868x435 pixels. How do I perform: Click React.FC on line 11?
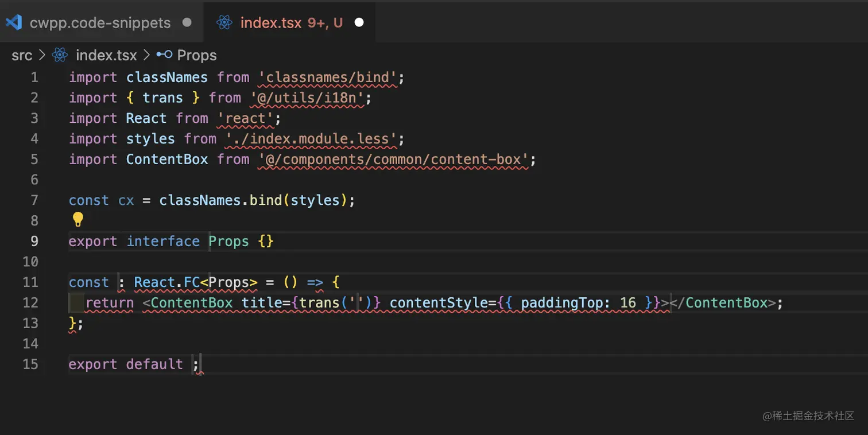click(167, 282)
